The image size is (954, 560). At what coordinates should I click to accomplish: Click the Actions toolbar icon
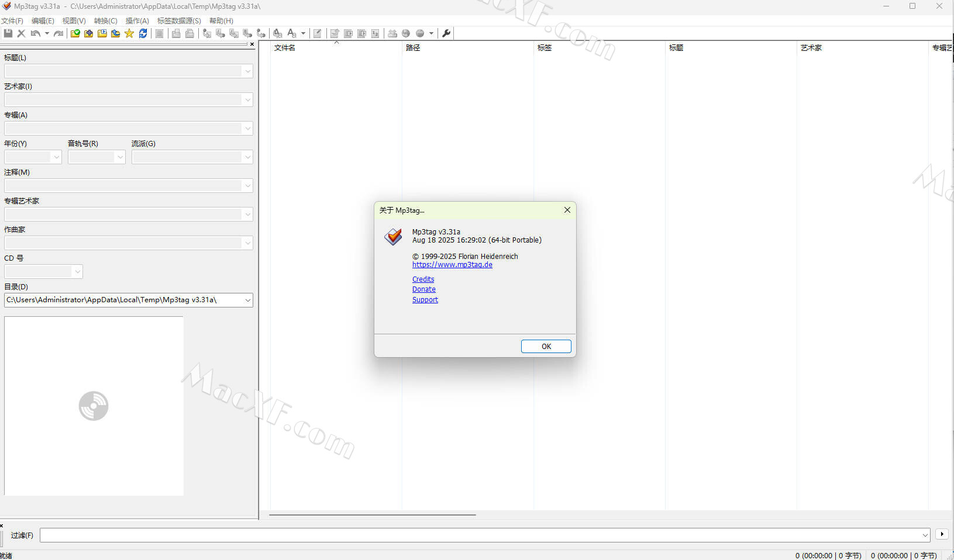pyautogui.click(x=278, y=33)
